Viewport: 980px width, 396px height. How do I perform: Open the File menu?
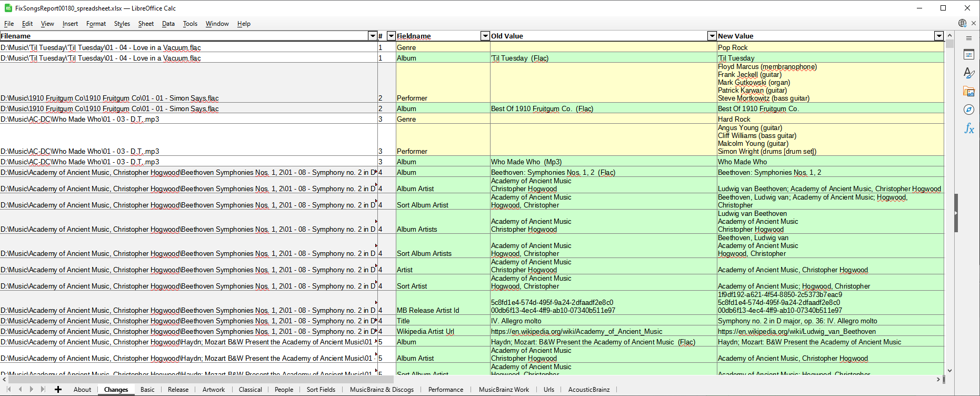pos(9,24)
